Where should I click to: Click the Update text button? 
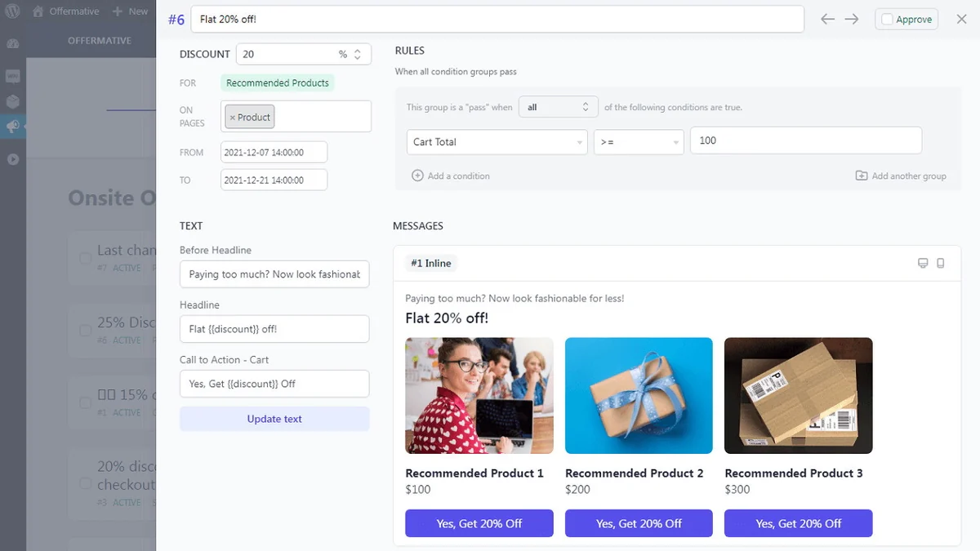coord(274,419)
